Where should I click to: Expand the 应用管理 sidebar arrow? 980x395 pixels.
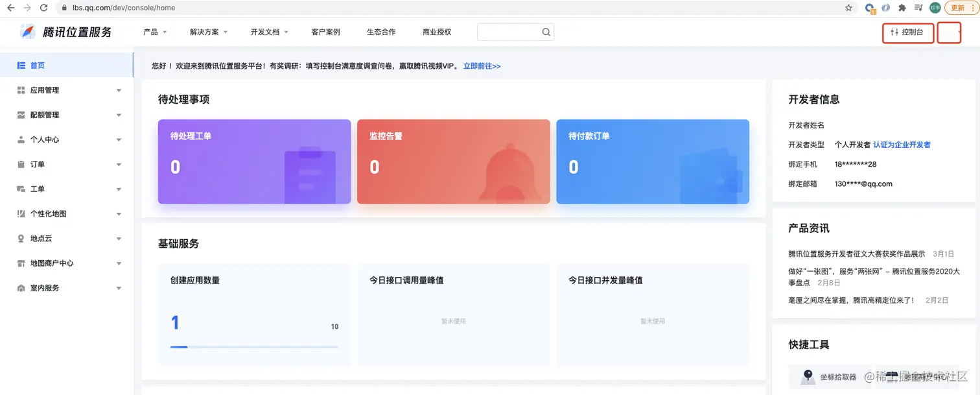(x=119, y=90)
